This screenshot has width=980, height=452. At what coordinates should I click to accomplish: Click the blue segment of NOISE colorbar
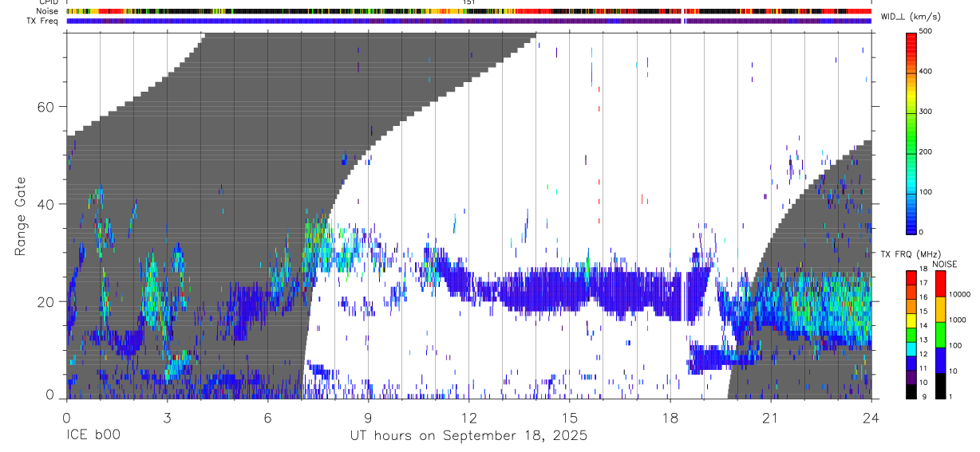coord(941,360)
